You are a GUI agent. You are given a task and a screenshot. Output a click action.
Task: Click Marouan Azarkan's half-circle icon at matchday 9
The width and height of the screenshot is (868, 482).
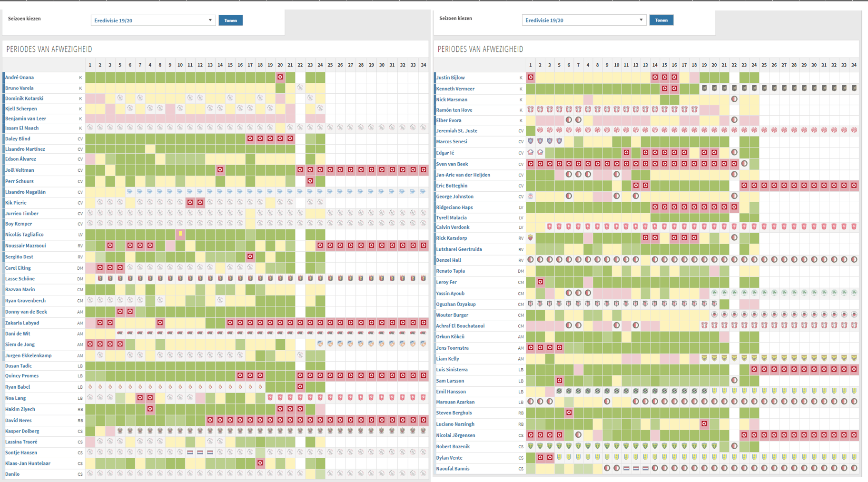click(607, 402)
